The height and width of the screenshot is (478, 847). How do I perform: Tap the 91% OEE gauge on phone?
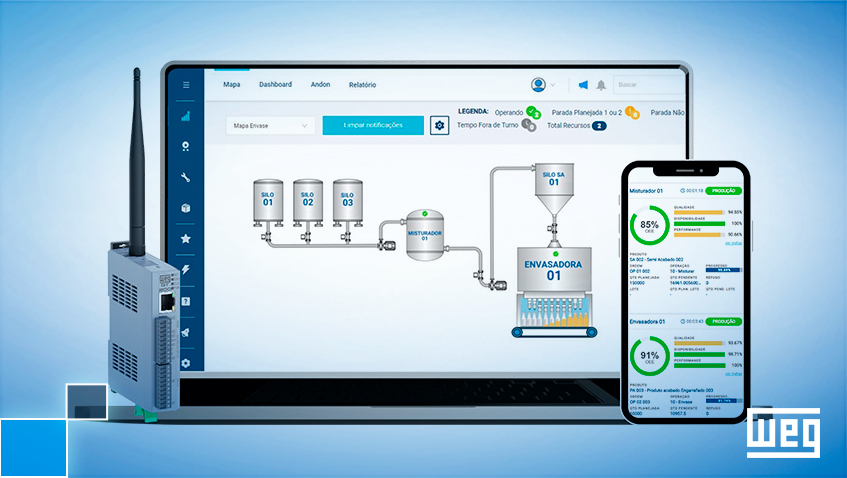click(x=649, y=356)
